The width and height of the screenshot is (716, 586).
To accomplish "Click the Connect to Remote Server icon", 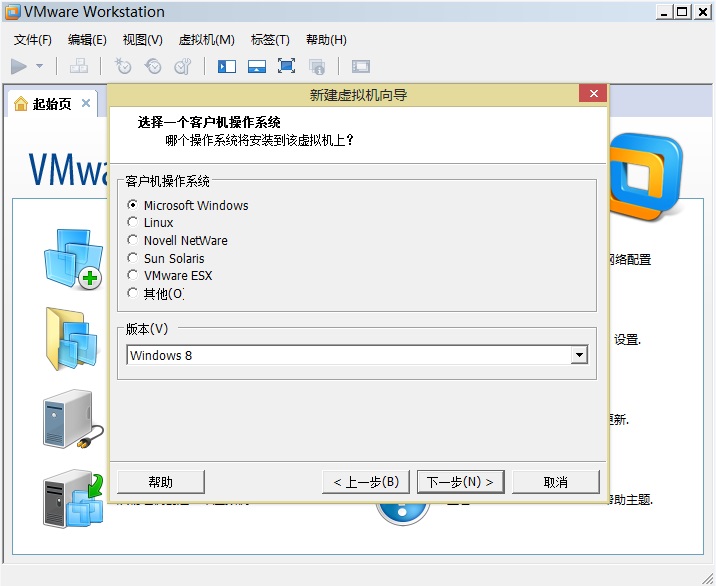I will (x=73, y=419).
